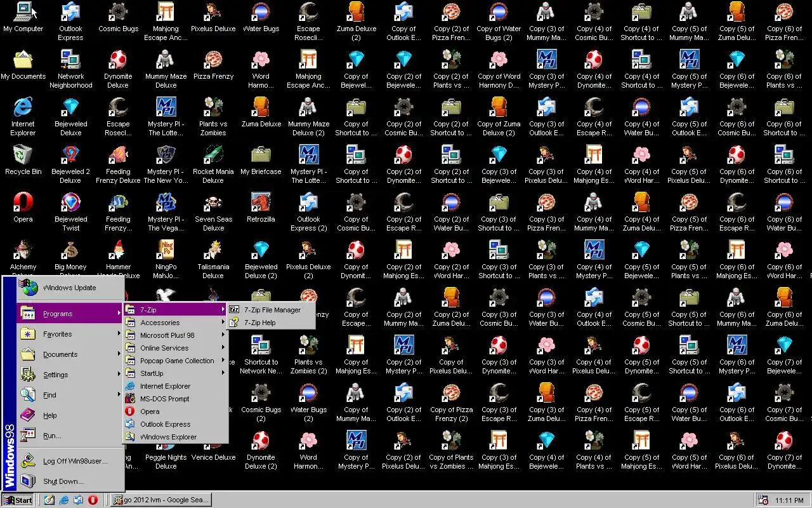Select the Opera desktop icon beside Bejeweled Twist
The image size is (812, 508).
(x=23, y=208)
